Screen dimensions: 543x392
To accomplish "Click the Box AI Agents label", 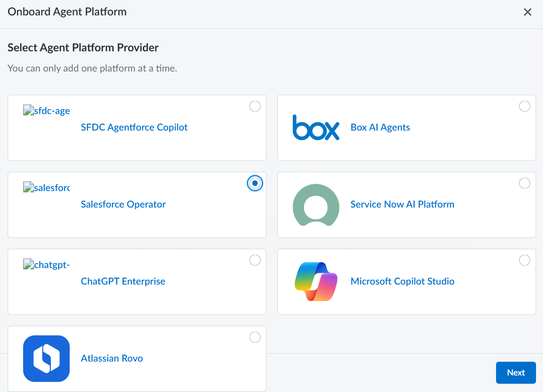I will [x=380, y=127].
